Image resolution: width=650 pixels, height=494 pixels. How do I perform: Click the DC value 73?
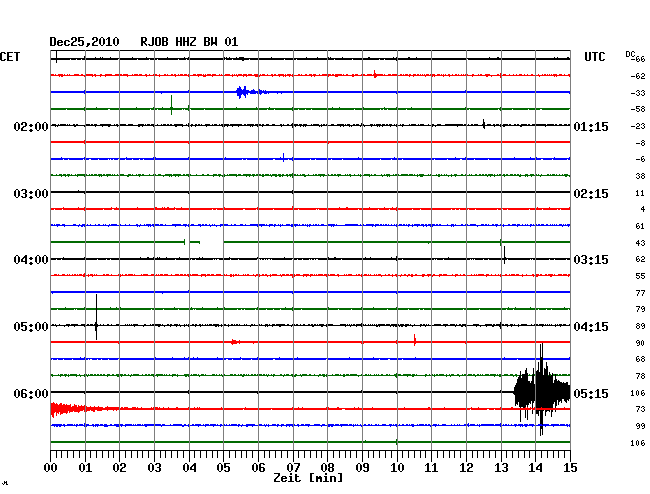point(640,409)
